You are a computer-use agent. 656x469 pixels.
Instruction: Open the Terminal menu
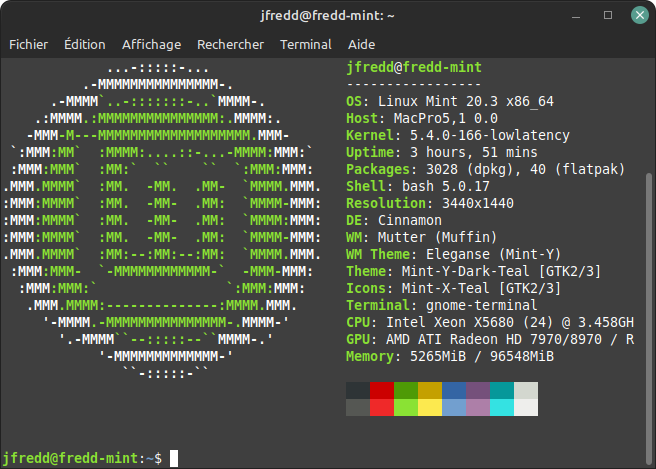pyautogui.click(x=306, y=44)
